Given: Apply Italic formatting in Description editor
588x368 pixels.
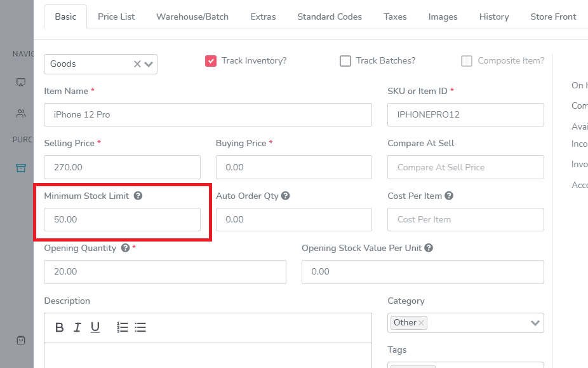Looking at the screenshot, I should [77, 327].
